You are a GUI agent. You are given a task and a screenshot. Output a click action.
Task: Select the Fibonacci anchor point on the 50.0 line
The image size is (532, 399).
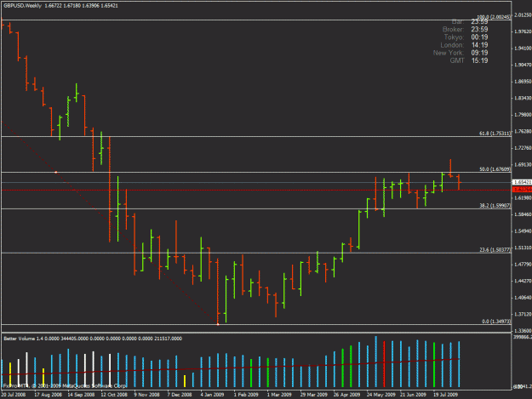tap(56, 172)
